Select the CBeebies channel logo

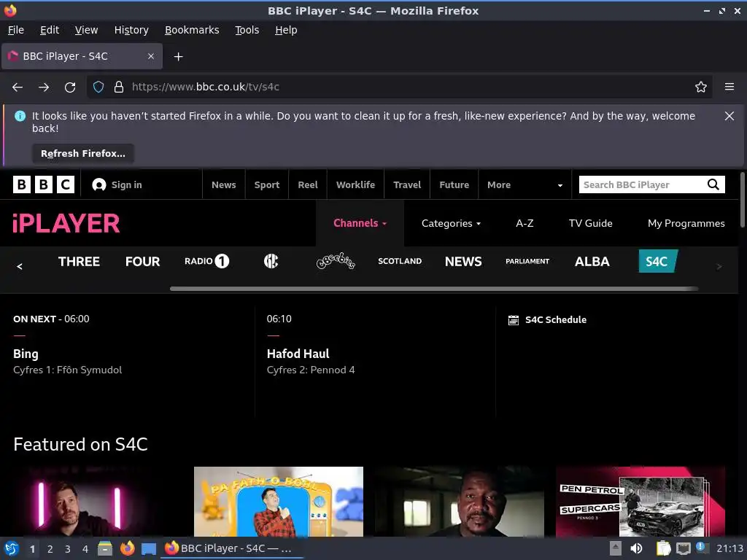[336, 261]
